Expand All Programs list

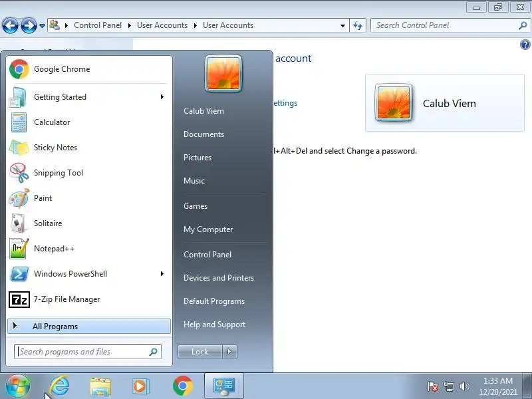[x=89, y=327]
